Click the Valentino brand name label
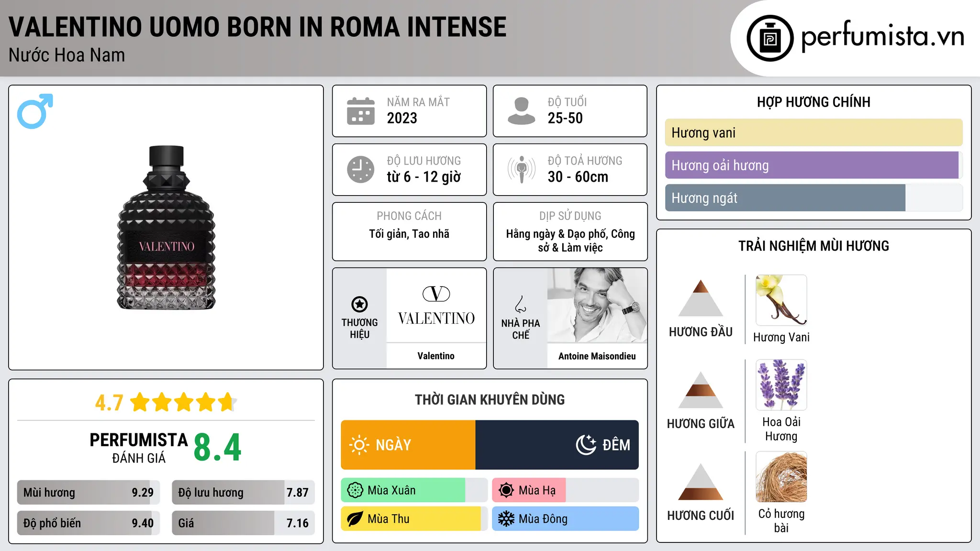The width and height of the screenshot is (980, 551). tap(436, 356)
